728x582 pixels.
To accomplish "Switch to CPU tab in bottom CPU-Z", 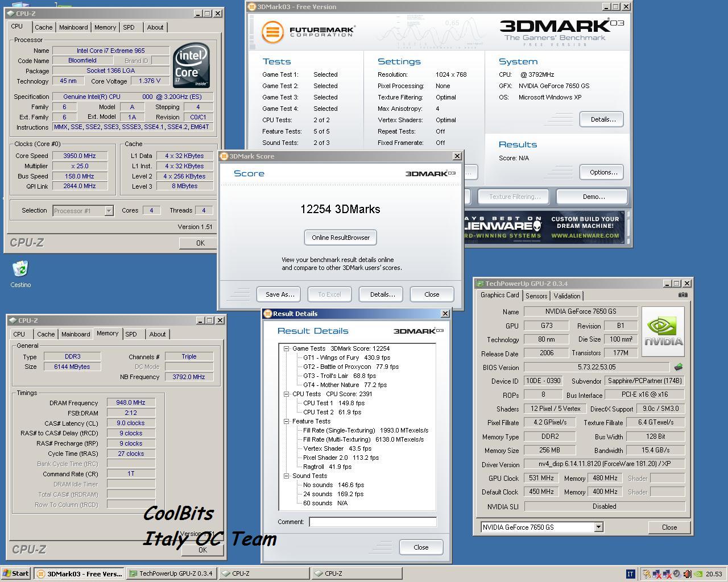I will point(19,334).
